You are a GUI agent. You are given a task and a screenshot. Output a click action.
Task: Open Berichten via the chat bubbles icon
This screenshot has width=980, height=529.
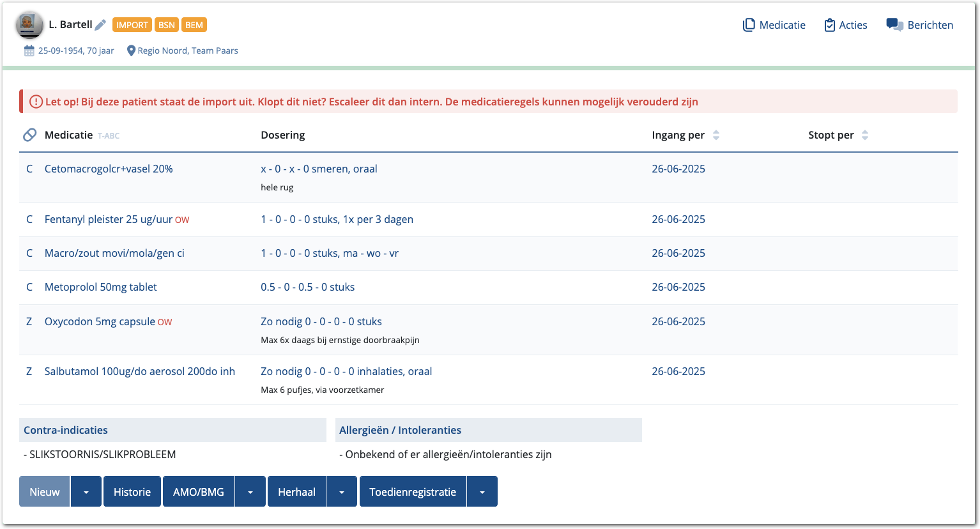(x=894, y=24)
